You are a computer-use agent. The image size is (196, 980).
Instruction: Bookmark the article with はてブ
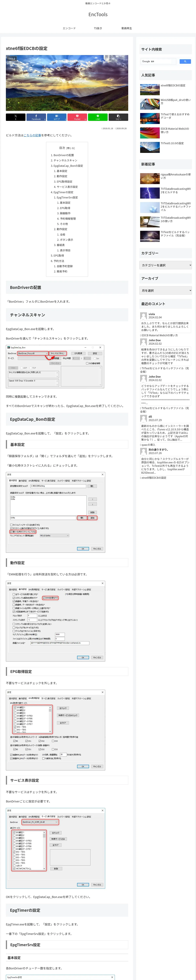[x=57, y=117]
